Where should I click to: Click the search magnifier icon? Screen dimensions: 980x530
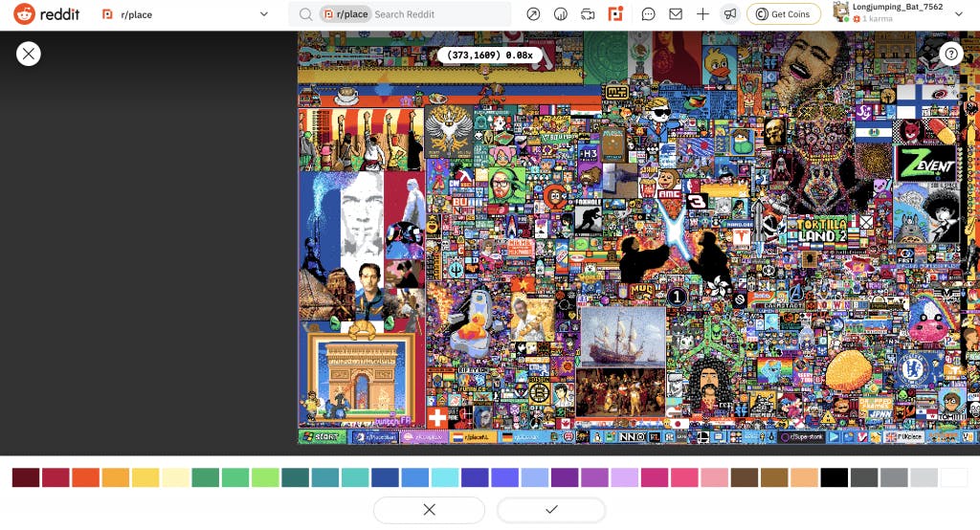point(305,14)
